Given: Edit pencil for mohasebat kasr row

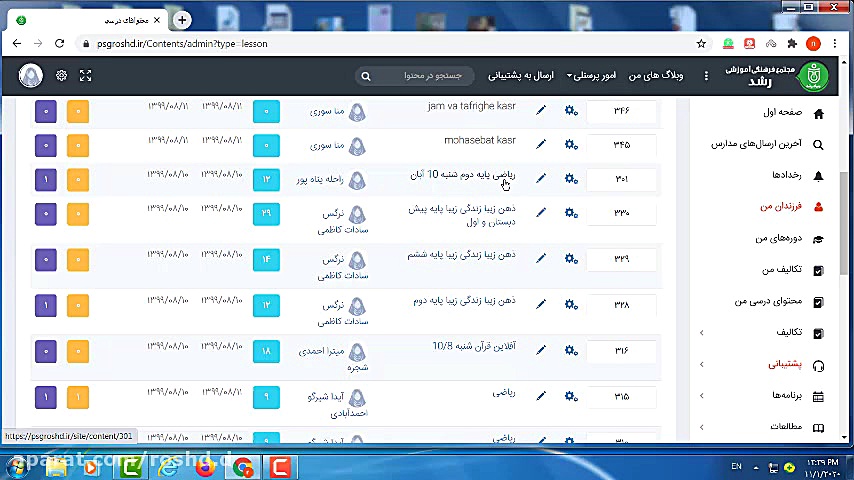Looking at the screenshot, I should tap(541, 144).
